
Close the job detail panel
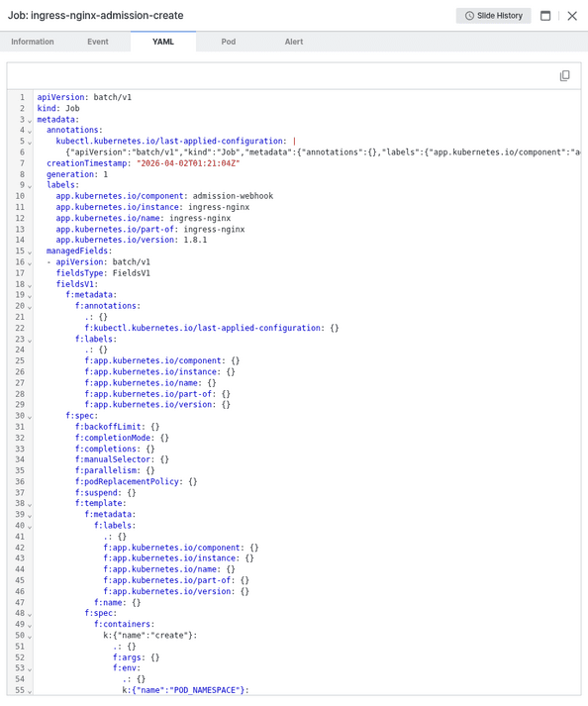[x=572, y=16]
